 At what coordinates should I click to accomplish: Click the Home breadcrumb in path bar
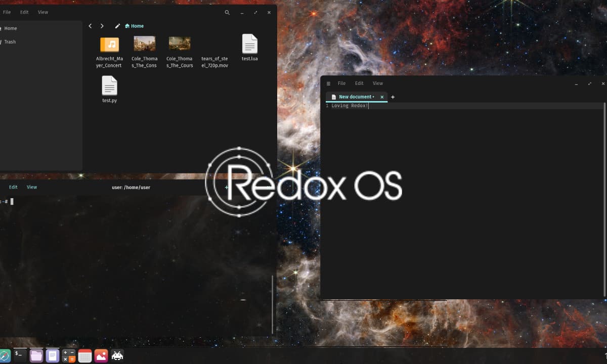[x=135, y=26]
